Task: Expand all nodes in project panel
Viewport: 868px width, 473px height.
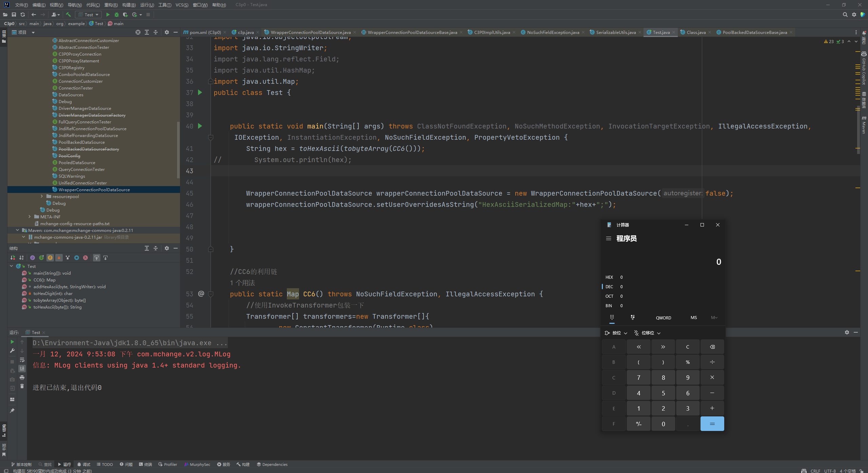Action: (x=147, y=32)
